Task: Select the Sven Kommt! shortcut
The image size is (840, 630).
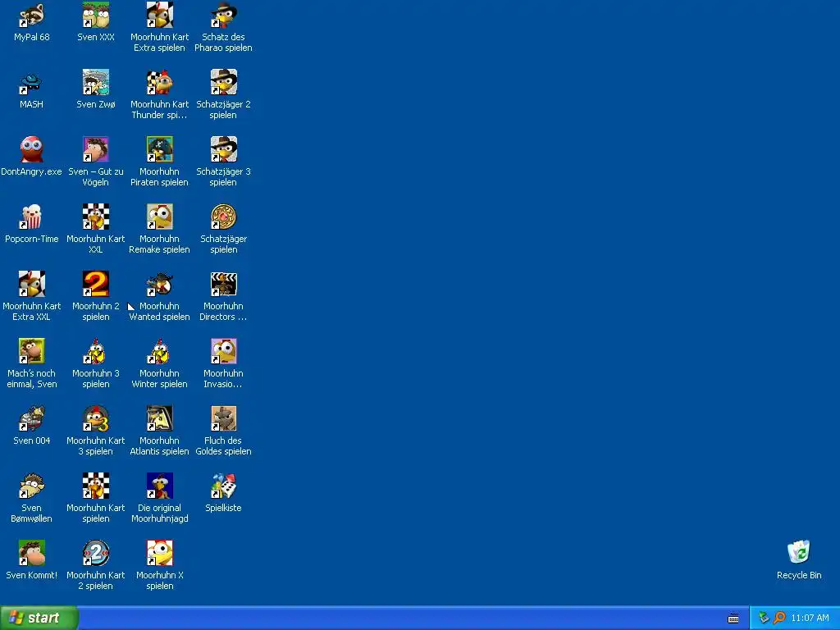Action: click(x=32, y=553)
